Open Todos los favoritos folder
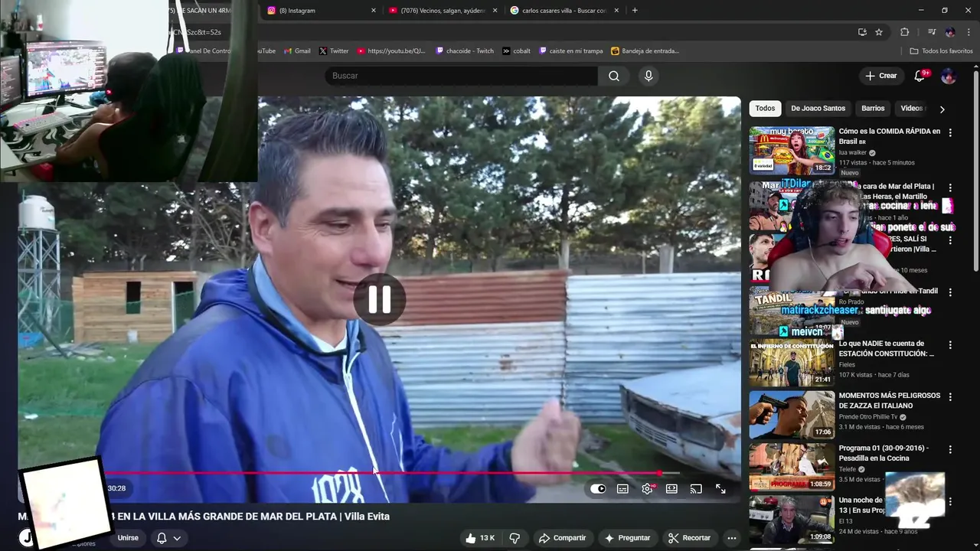This screenshot has width=980, height=551. coord(941,51)
